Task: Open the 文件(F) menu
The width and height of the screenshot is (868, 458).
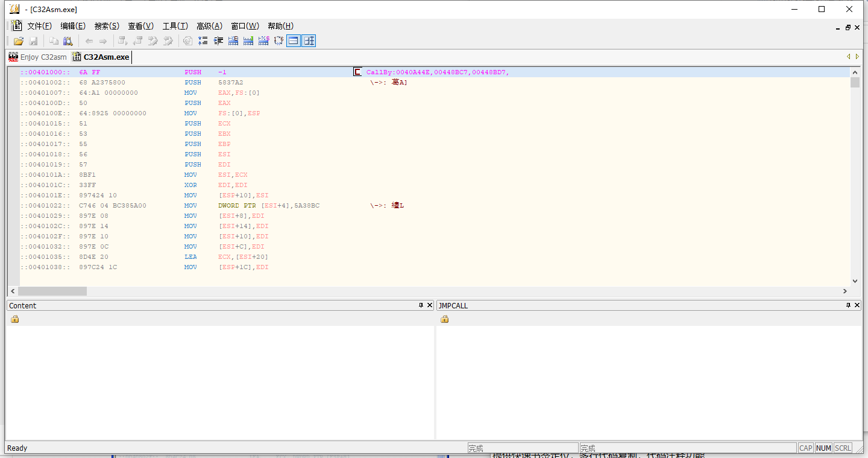Action: [39, 26]
